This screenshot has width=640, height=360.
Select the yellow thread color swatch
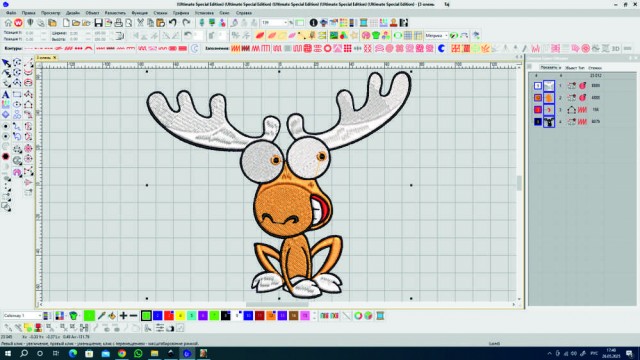[x=180, y=316]
